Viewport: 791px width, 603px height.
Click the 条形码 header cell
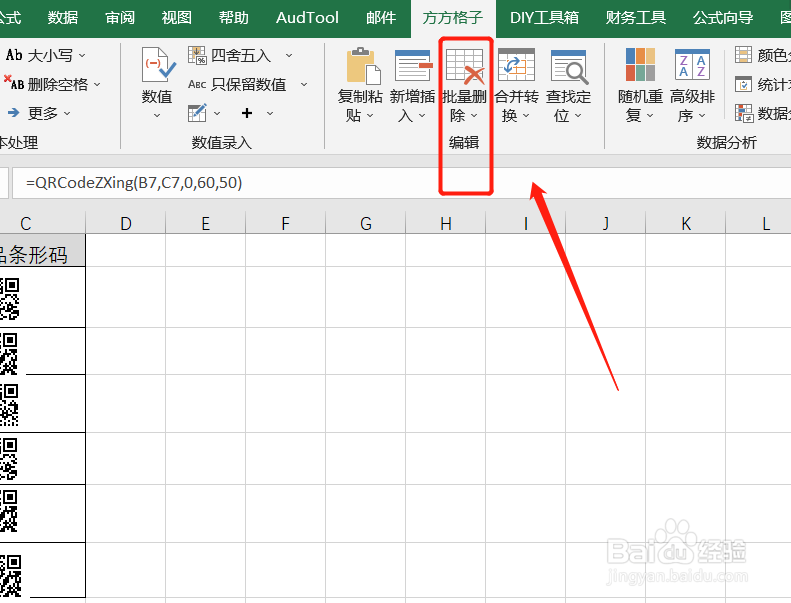[42, 250]
